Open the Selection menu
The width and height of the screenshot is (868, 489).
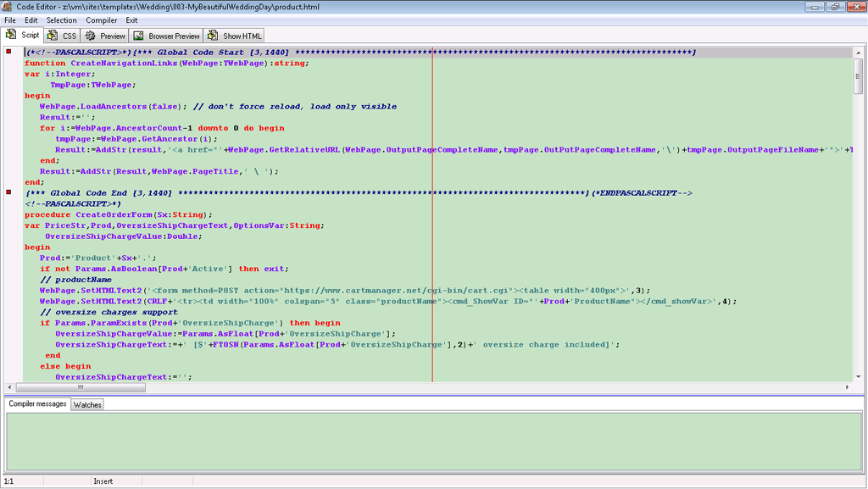[61, 19]
